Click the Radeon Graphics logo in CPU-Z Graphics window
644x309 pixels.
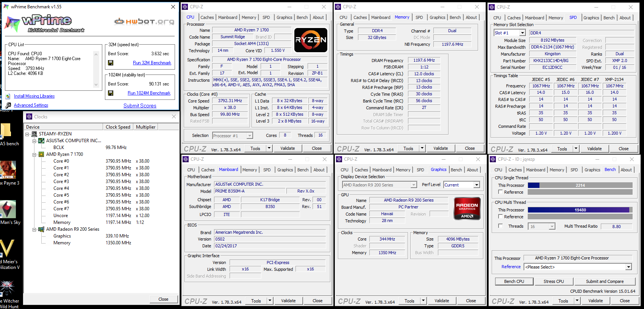(x=467, y=208)
